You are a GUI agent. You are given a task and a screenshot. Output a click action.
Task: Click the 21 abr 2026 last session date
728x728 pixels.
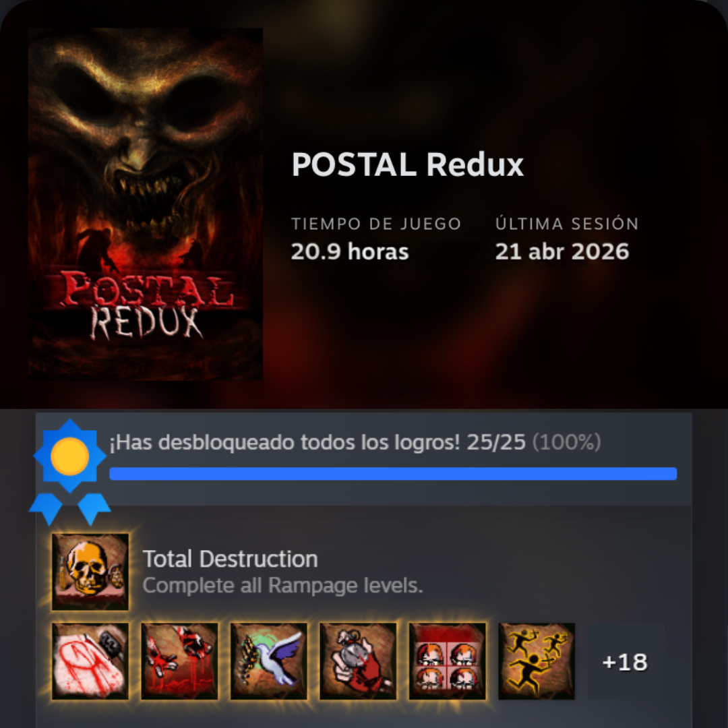pos(562,251)
